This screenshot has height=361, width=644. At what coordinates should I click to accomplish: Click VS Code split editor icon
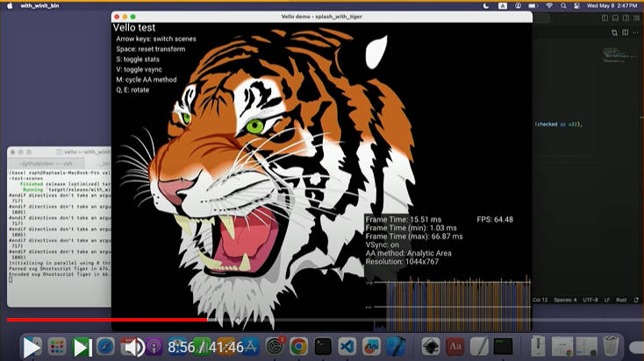pyautogui.click(x=625, y=32)
